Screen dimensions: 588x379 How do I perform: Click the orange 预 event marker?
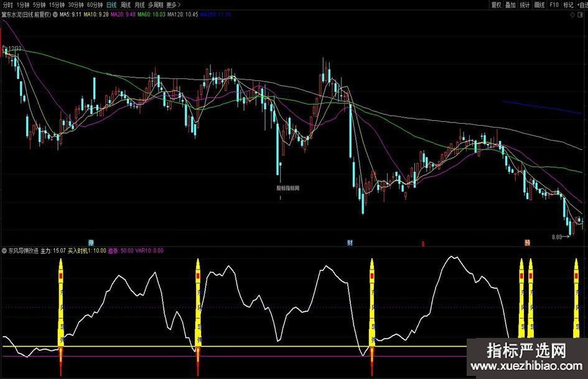point(527,243)
